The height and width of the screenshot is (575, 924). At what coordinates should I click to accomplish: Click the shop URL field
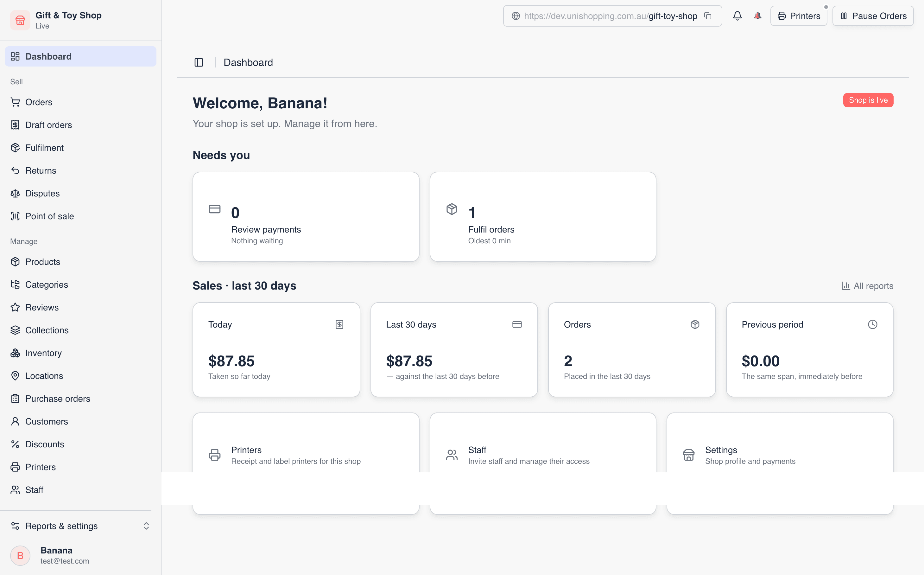[x=612, y=16]
